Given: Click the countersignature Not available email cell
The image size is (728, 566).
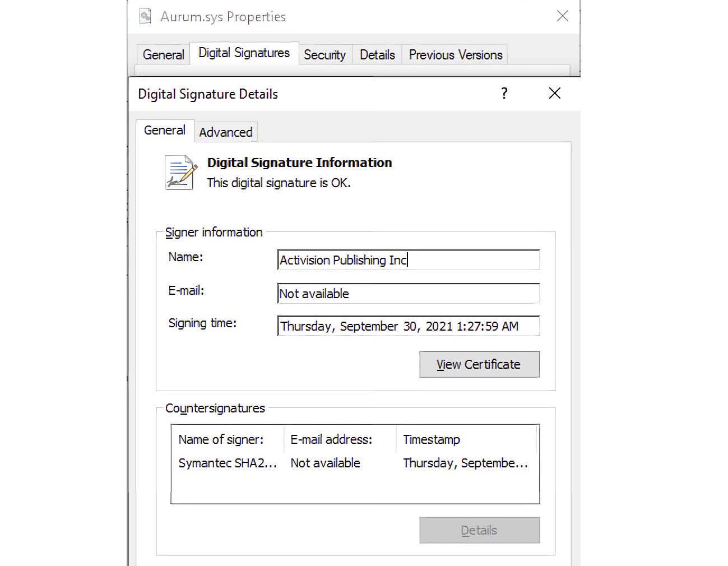Looking at the screenshot, I should click(325, 463).
